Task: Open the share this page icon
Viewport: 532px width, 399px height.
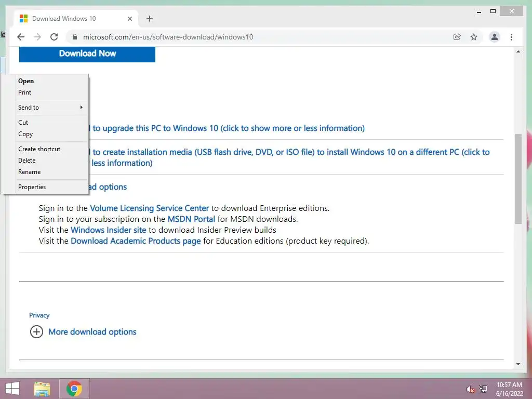Action: [457, 37]
